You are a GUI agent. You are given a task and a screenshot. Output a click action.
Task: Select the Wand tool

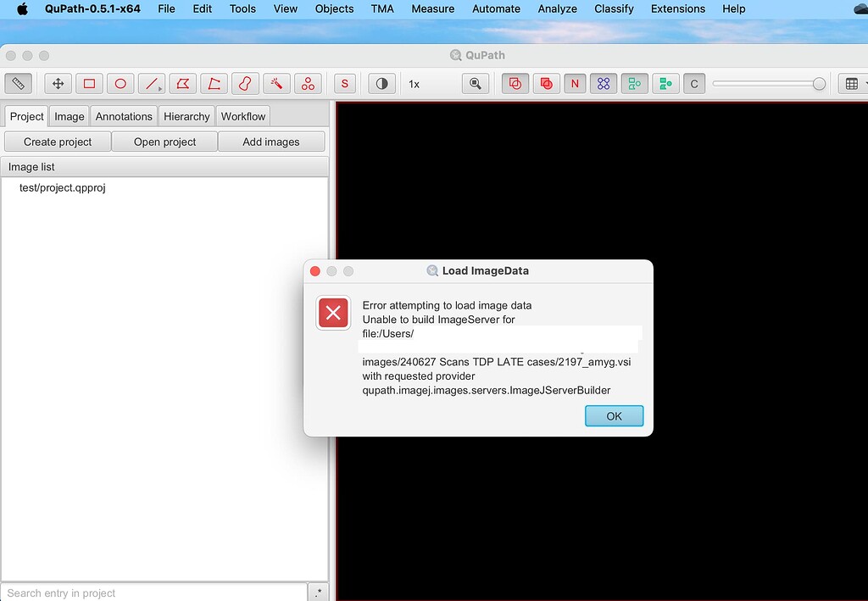click(275, 83)
